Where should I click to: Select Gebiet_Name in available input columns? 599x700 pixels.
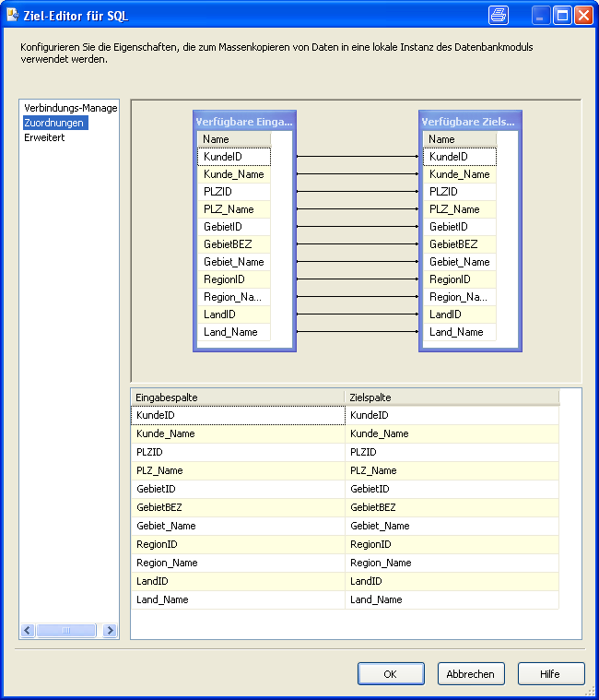(x=234, y=262)
